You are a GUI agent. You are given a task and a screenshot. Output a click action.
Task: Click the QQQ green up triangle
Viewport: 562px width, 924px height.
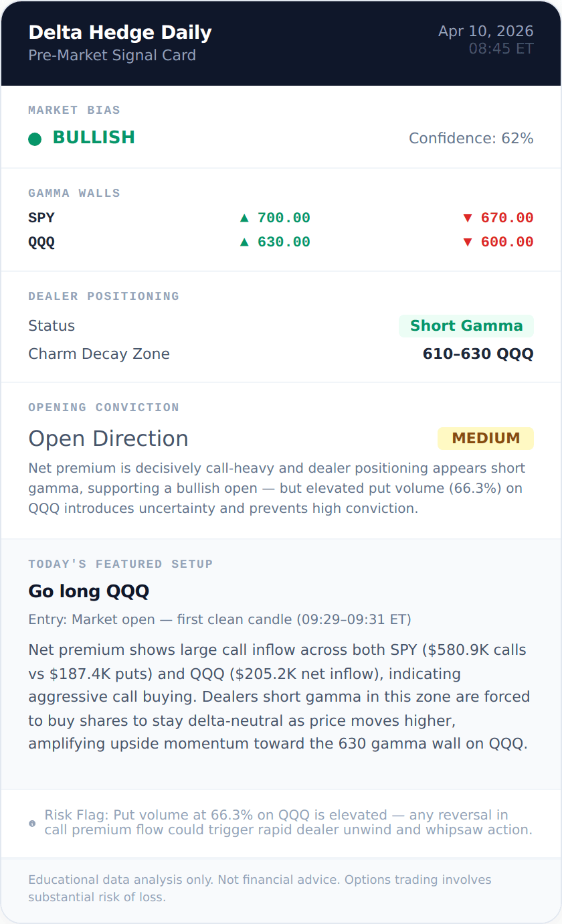pyautogui.click(x=244, y=242)
